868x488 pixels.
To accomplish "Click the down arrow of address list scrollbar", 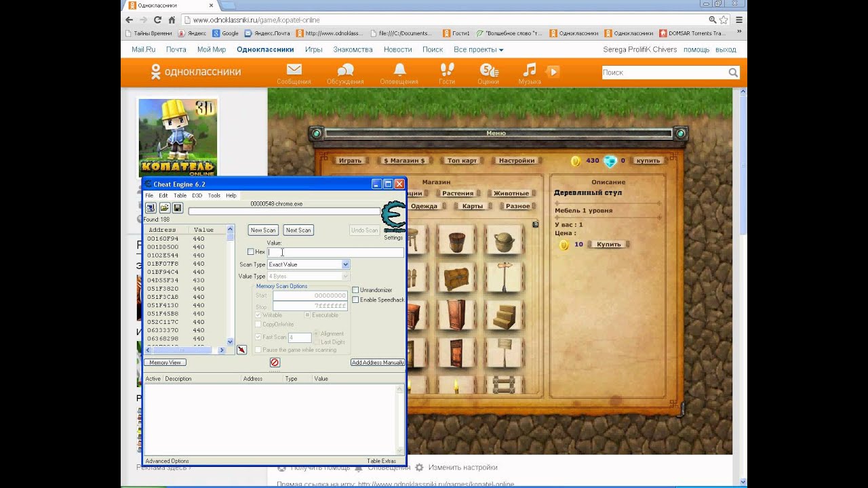I will pos(231,342).
